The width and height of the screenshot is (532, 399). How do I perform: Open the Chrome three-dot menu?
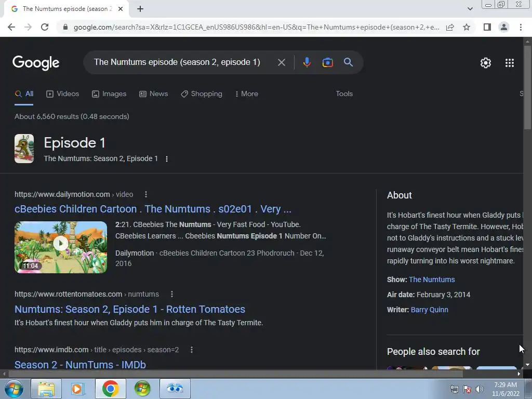(x=521, y=27)
